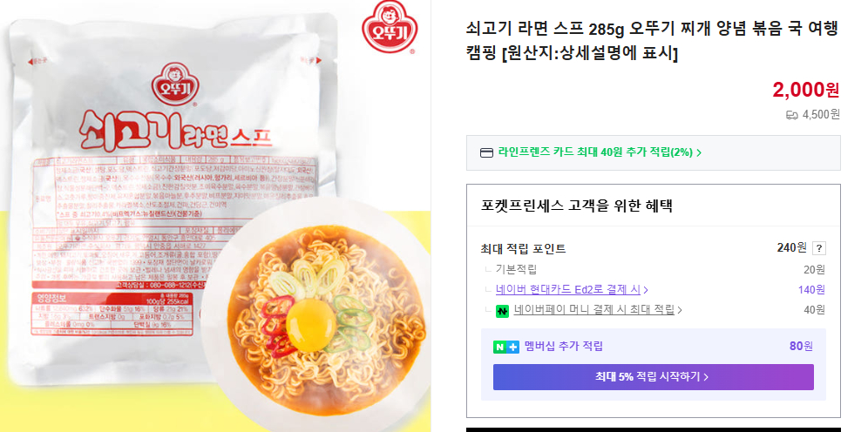The image size is (868, 432).
Task: Click the credit card icon for Line Friends
Action: (x=486, y=152)
